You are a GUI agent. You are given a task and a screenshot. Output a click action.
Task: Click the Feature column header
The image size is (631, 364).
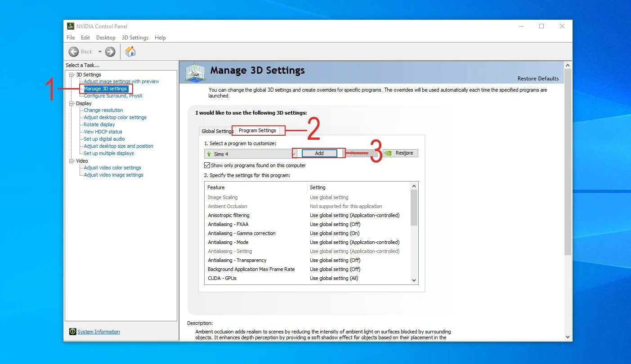(x=255, y=187)
